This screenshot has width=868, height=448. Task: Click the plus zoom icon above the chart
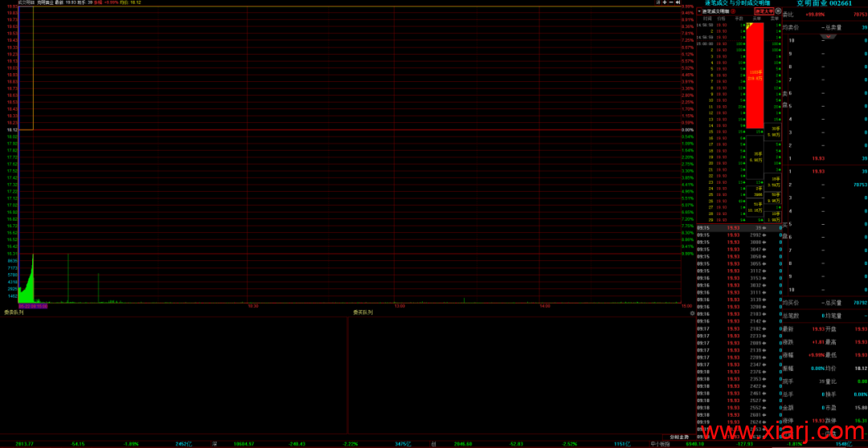[665, 2]
